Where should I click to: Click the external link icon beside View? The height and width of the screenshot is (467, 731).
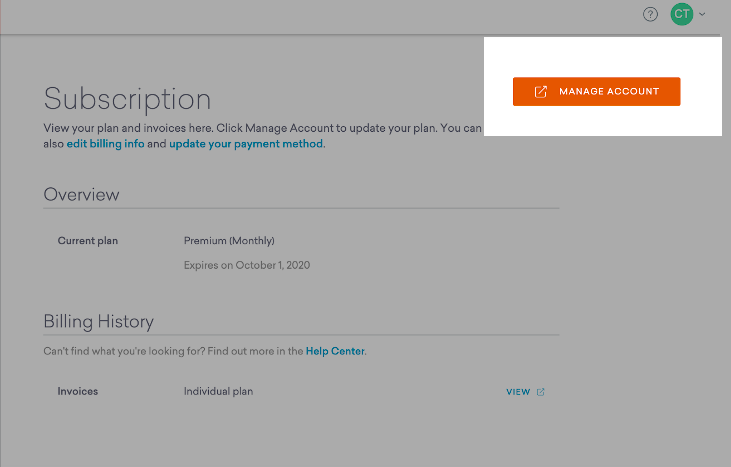541,392
